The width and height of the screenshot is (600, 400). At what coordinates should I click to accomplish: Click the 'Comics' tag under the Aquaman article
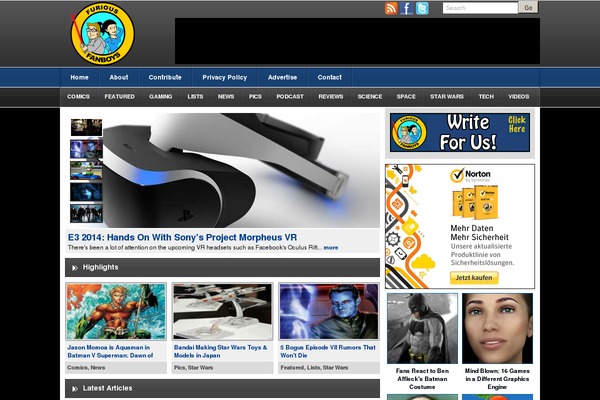click(x=77, y=368)
